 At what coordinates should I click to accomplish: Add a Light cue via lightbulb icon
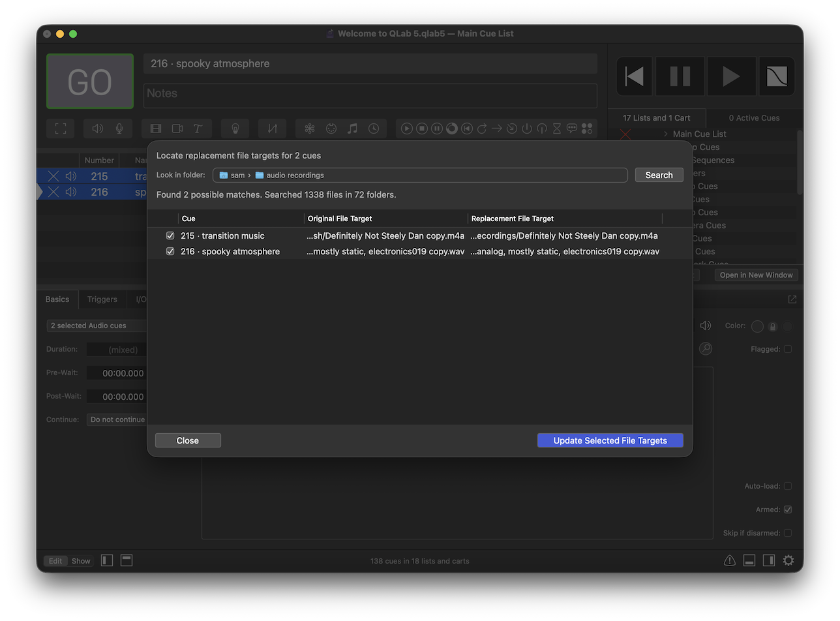click(x=235, y=129)
